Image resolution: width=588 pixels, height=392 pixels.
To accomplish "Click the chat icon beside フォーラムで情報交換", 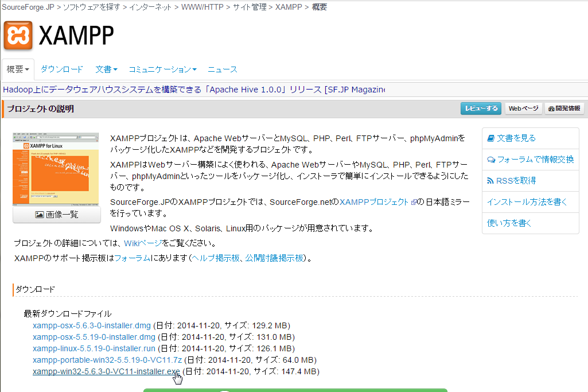I will (491, 160).
